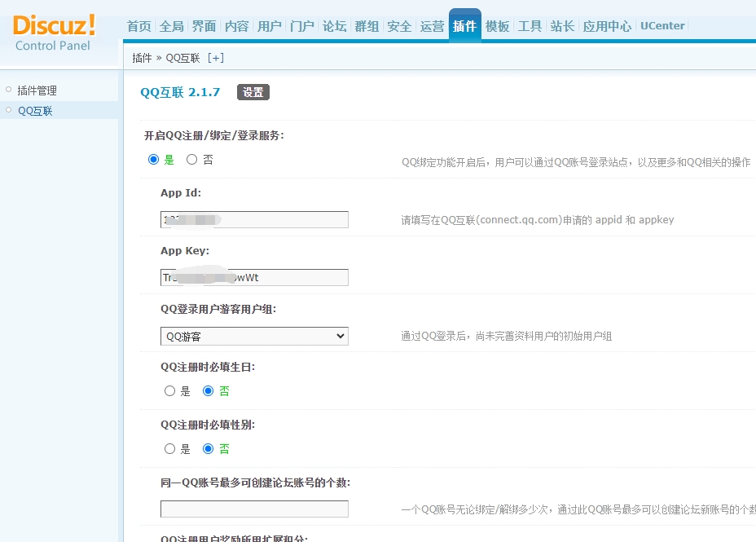Image resolution: width=756 pixels, height=542 pixels.
Task: Open the 论坛 menu
Action: point(334,26)
